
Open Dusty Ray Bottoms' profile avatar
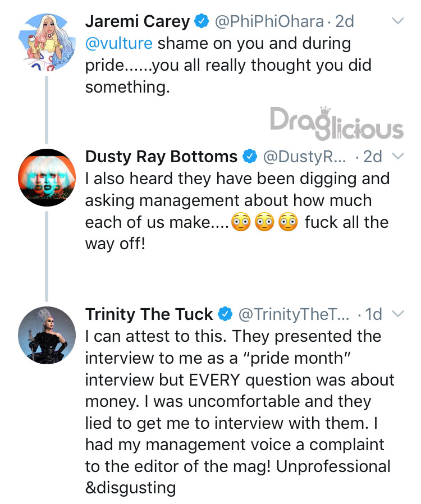[x=47, y=177]
